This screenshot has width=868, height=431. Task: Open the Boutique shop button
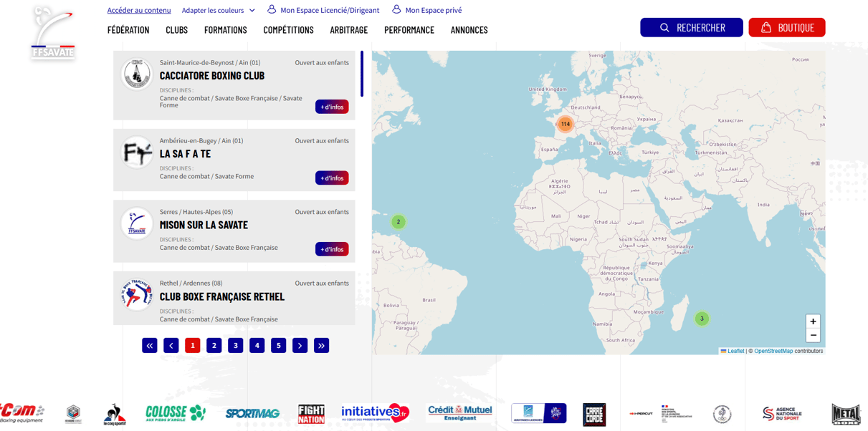(x=786, y=28)
